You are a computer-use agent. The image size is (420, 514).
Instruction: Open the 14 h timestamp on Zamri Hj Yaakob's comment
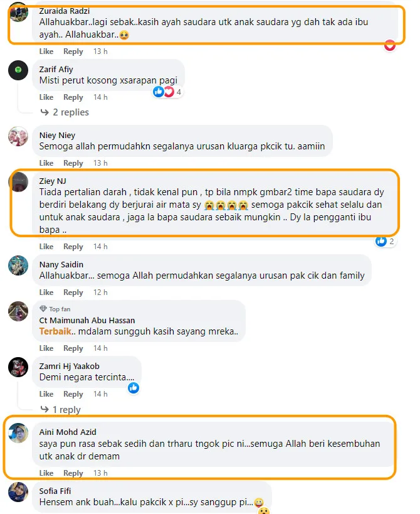100,394
